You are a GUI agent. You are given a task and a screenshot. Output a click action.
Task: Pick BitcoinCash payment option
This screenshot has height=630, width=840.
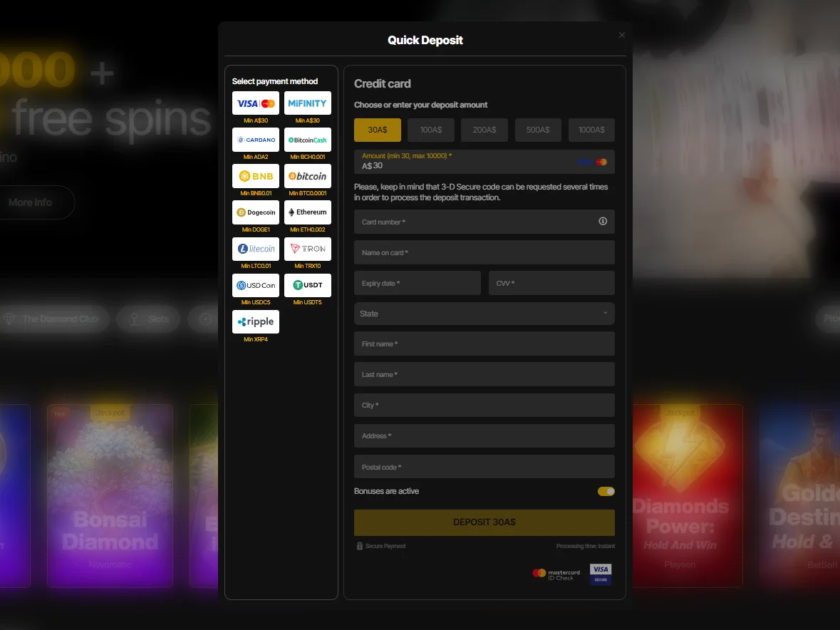click(308, 139)
